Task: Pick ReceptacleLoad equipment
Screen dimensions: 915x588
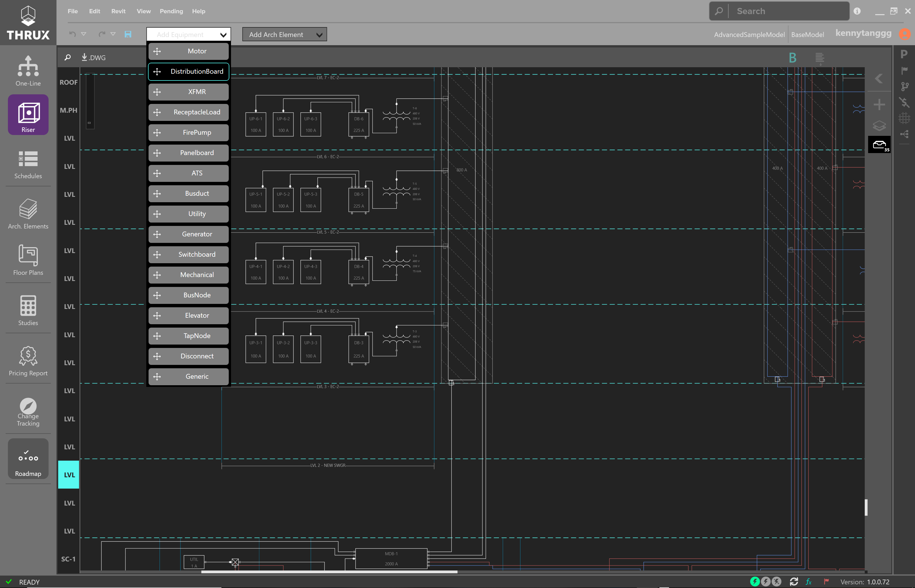Action: (x=189, y=112)
